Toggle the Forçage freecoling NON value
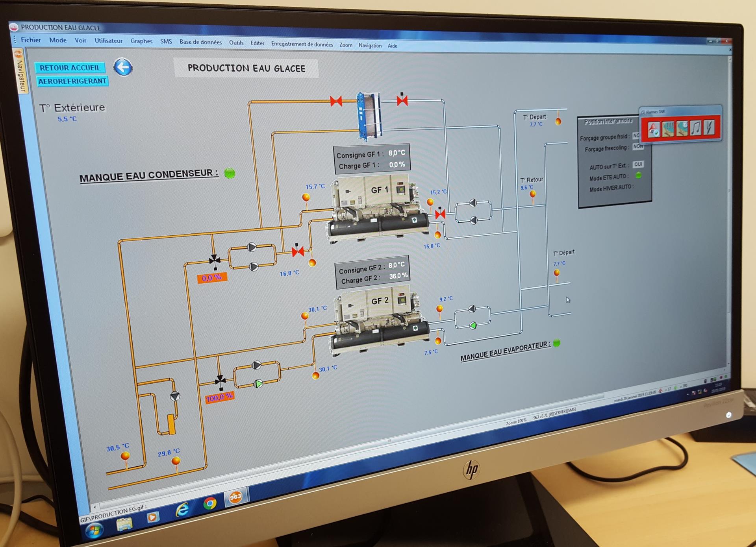 click(638, 146)
